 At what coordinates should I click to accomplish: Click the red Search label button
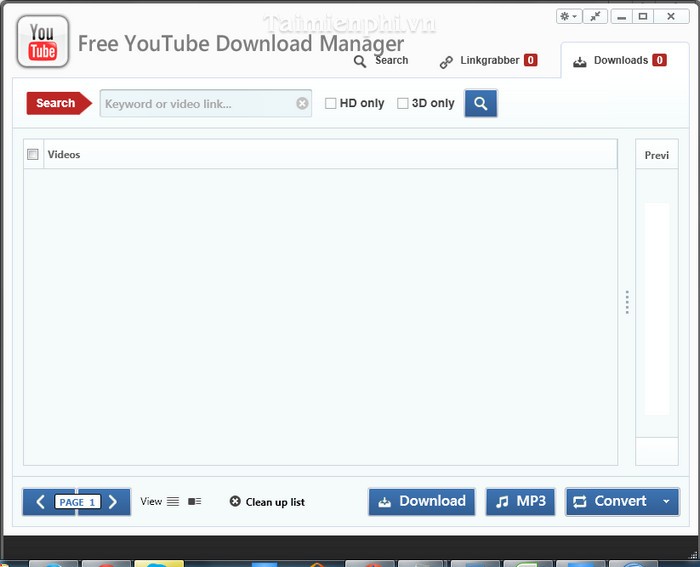click(x=59, y=103)
